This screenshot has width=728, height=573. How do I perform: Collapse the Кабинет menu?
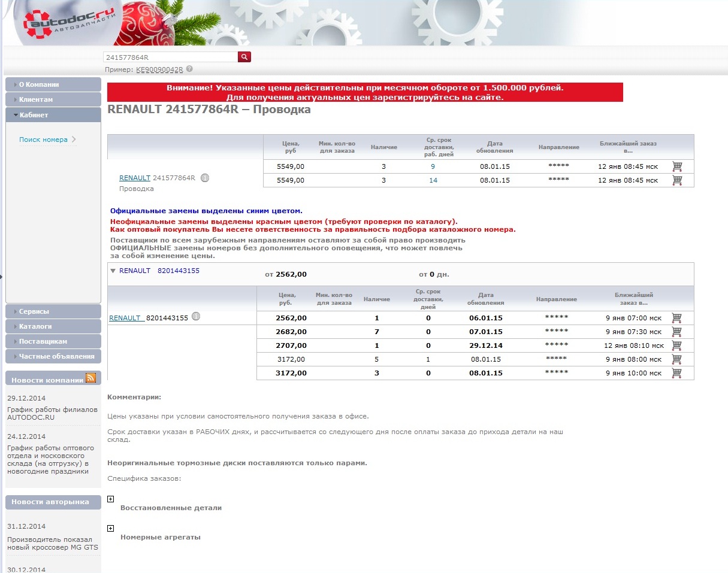[53, 115]
